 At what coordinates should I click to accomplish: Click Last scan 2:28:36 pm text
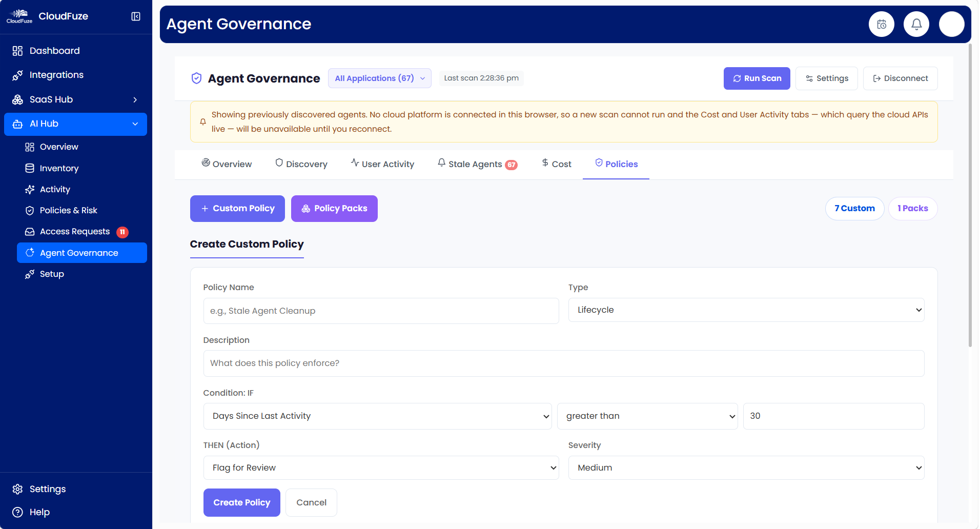click(481, 78)
